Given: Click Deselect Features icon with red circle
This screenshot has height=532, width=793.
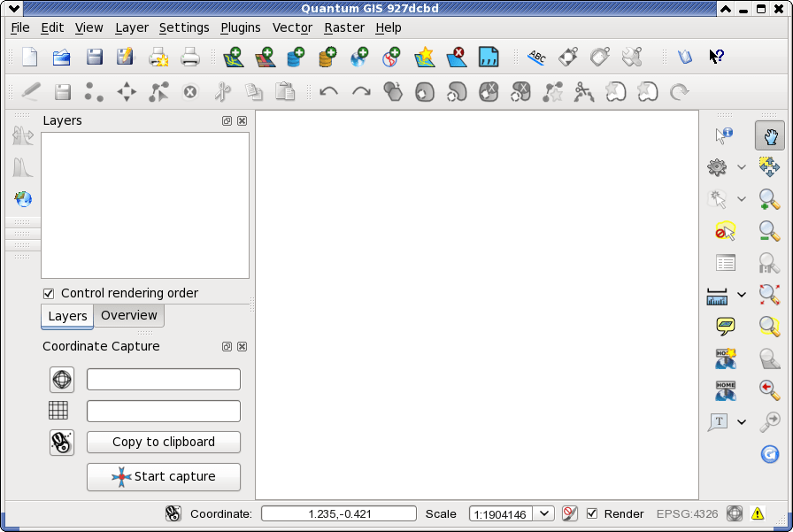Looking at the screenshot, I should pyautogui.click(x=725, y=231).
